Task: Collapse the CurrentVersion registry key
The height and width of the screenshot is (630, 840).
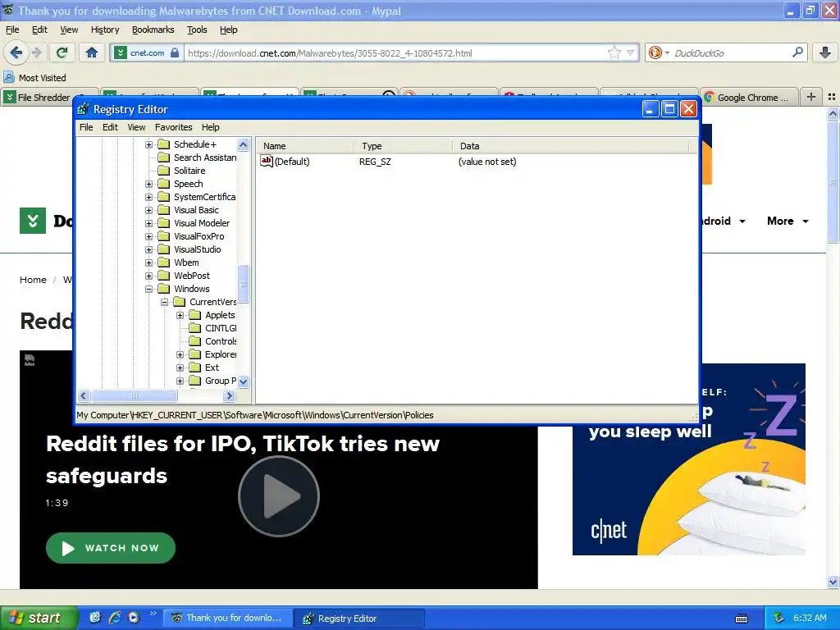Action: pyautogui.click(x=164, y=302)
